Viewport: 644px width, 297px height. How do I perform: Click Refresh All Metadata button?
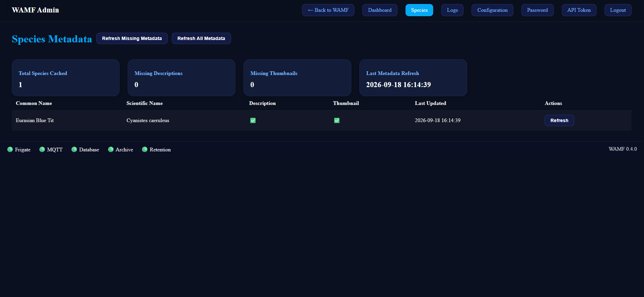201,38
